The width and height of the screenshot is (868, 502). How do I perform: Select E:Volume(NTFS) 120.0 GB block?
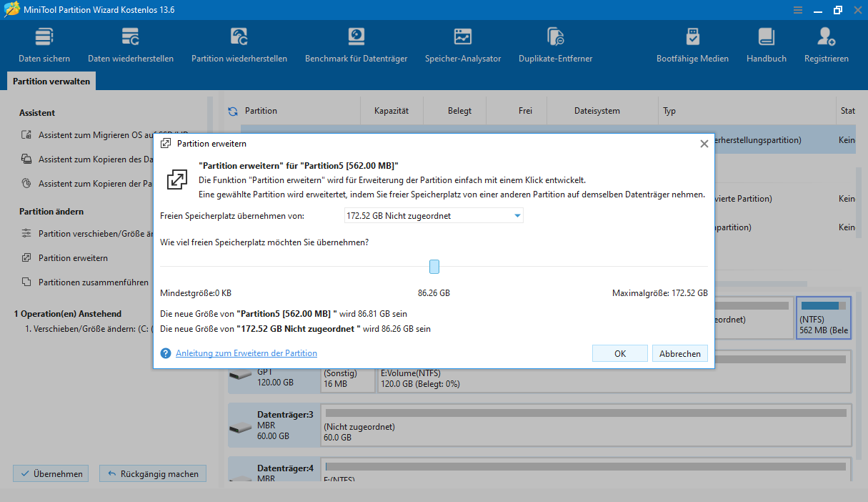tap(614, 371)
